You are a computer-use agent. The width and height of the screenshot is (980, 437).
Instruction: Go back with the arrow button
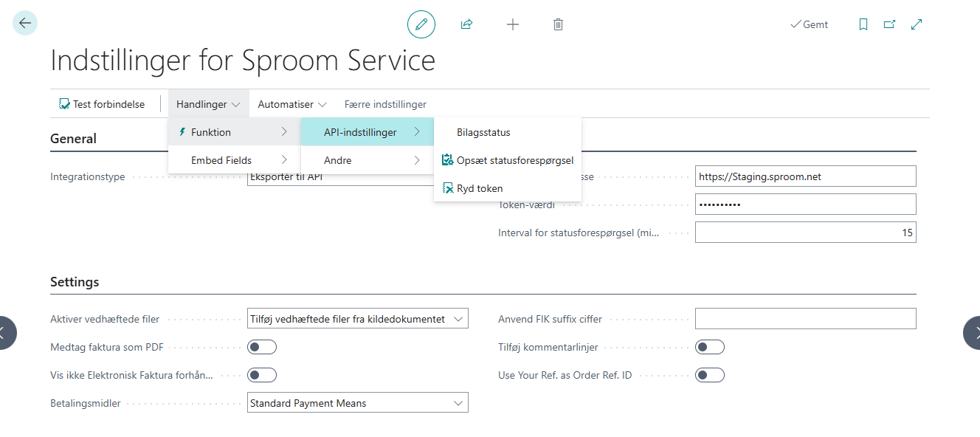click(x=25, y=24)
